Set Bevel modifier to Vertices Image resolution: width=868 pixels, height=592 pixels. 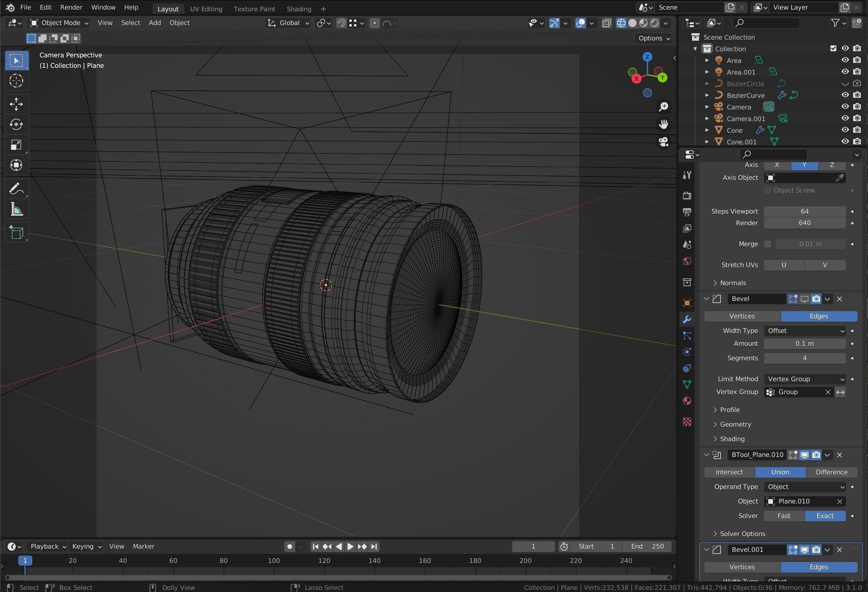742,316
